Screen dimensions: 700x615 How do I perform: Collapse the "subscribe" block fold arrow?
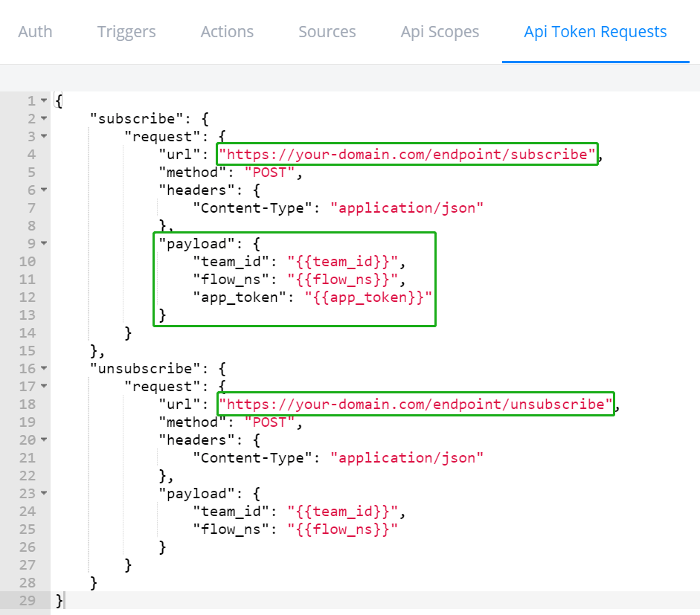point(44,119)
